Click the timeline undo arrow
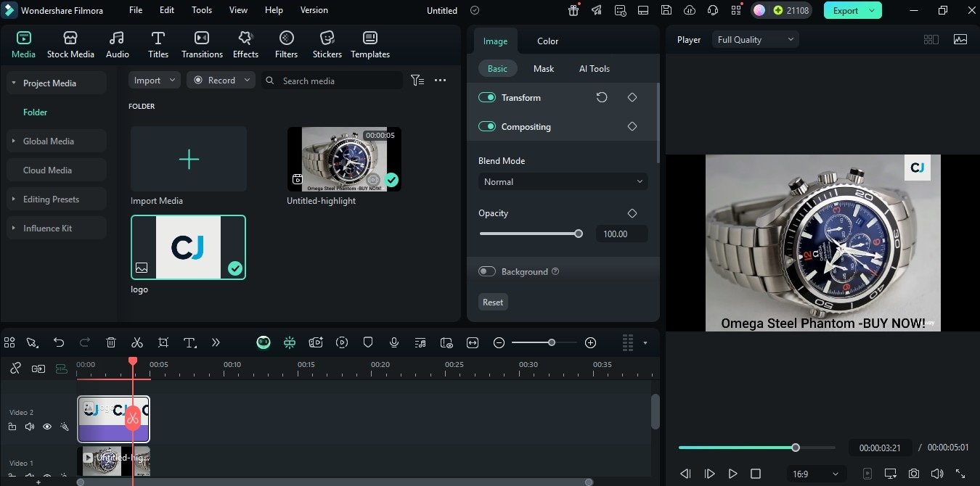Screen dimensions: 980x486 coord(59,342)
